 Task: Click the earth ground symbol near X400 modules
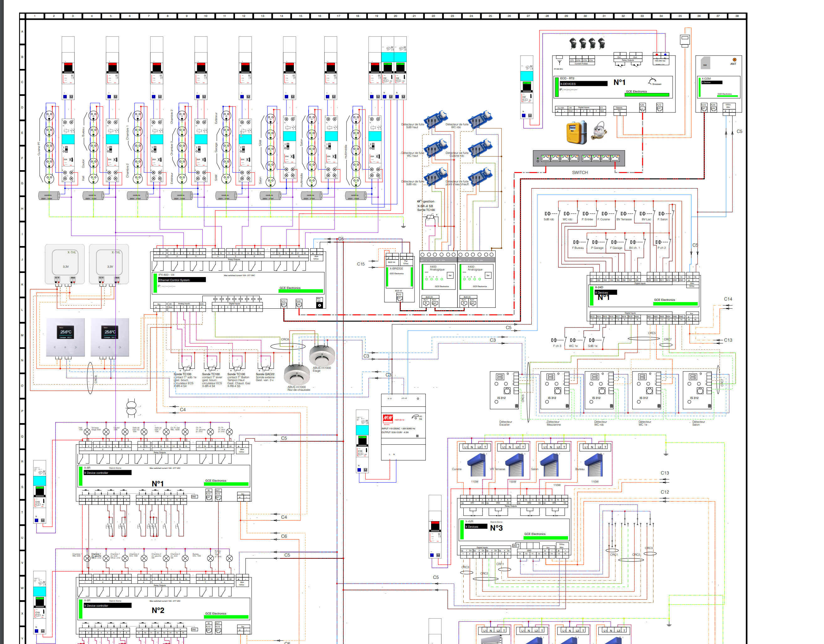403,226
